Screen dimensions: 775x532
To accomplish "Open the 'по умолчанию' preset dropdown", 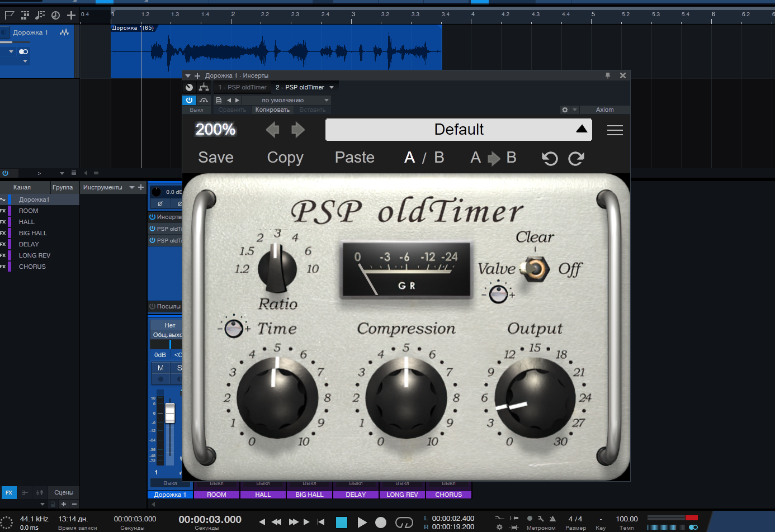I will 286,100.
